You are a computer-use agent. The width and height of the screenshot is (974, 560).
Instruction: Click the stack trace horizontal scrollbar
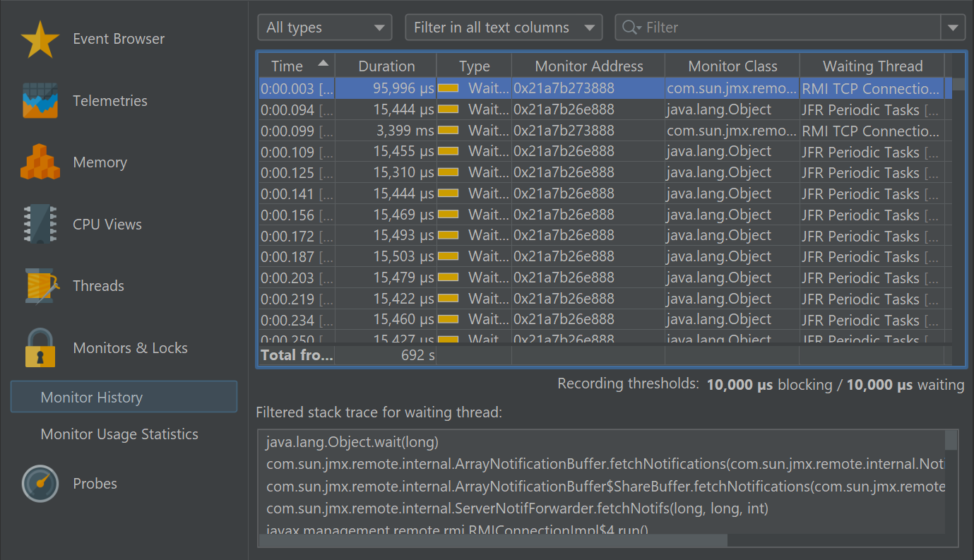pyautogui.click(x=493, y=540)
